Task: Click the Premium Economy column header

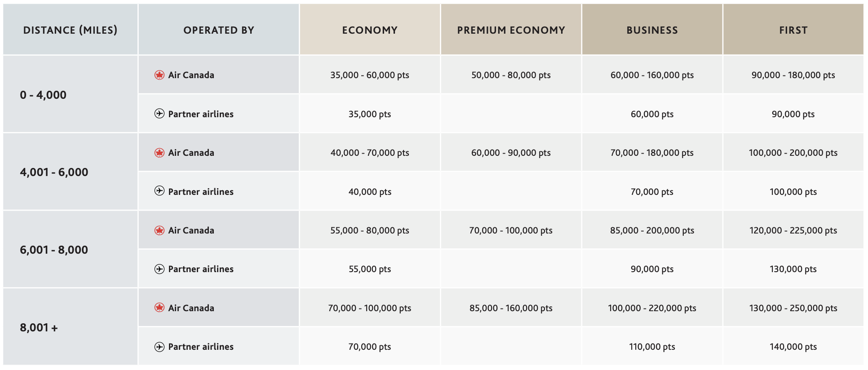Action: tap(511, 30)
